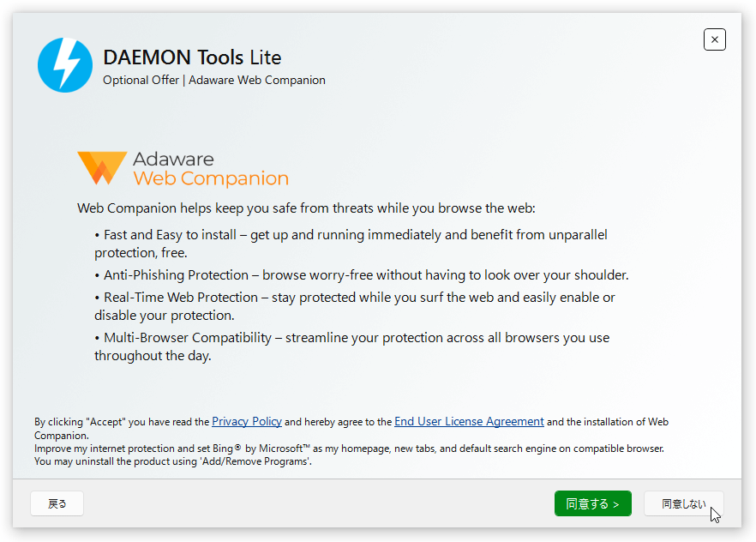Click the Multi-Browser Compatibility bullet

point(352,346)
